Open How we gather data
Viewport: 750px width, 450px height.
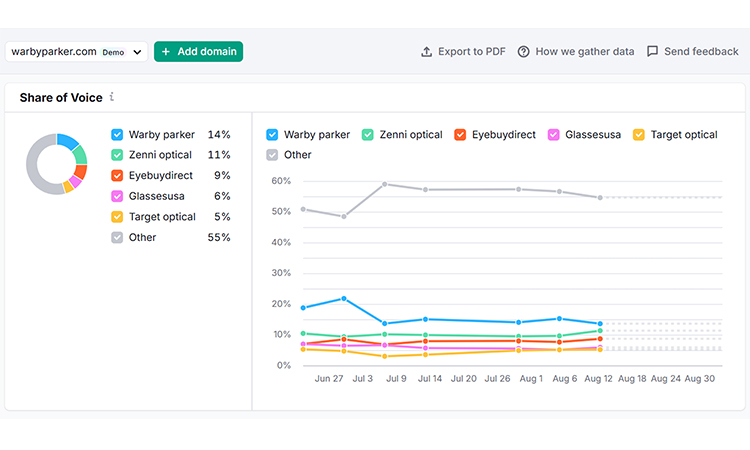coord(576,52)
